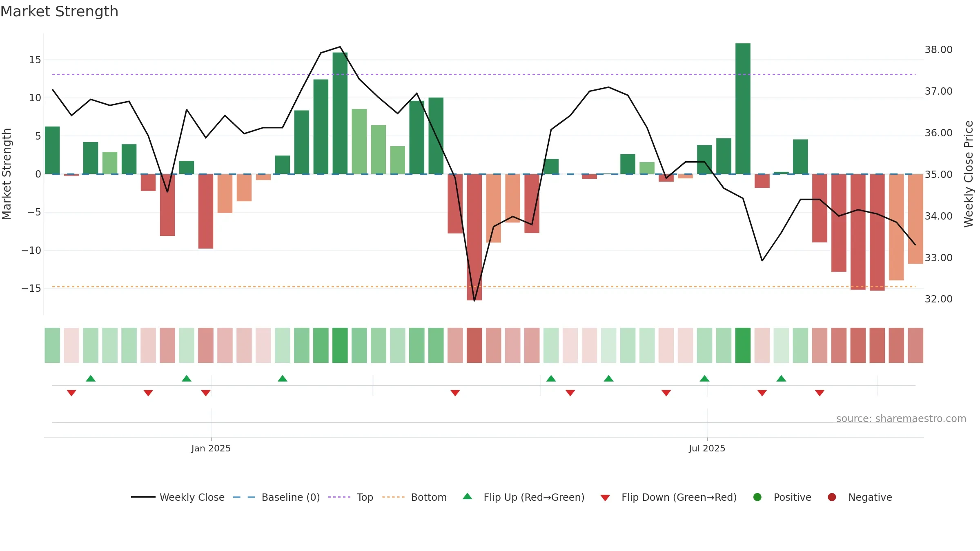Click the −15 Market Strength axis label
Image resolution: width=980 pixels, height=551 pixels.
[x=31, y=288]
